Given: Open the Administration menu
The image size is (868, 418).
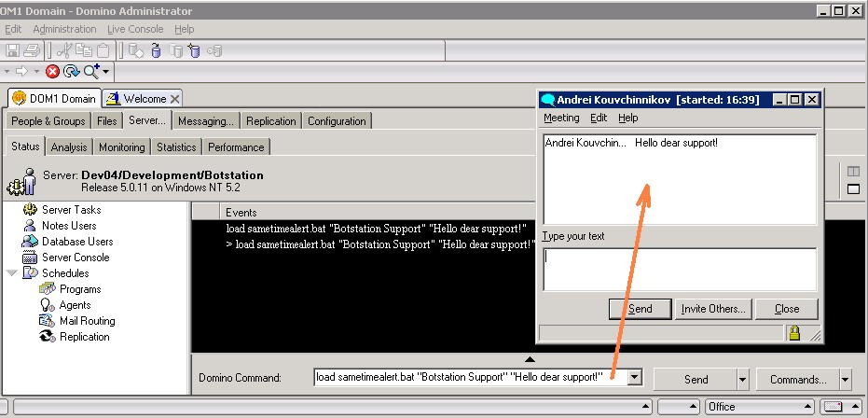Looking at the screenshot, I should point(64,29).
